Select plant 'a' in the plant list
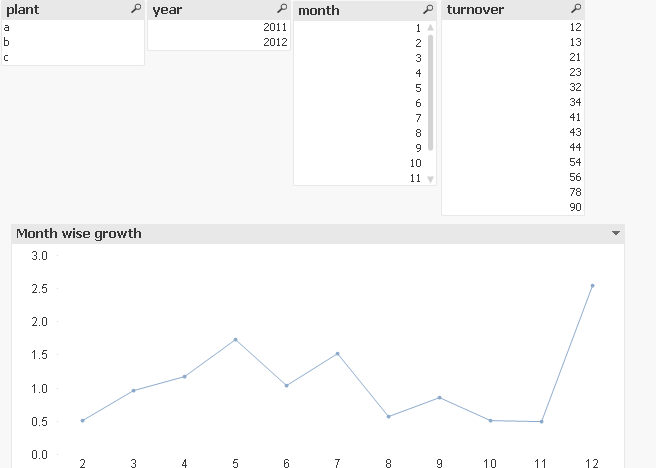Image resolution: width=656 pixels, height=468 pixels. pos(73,27)
